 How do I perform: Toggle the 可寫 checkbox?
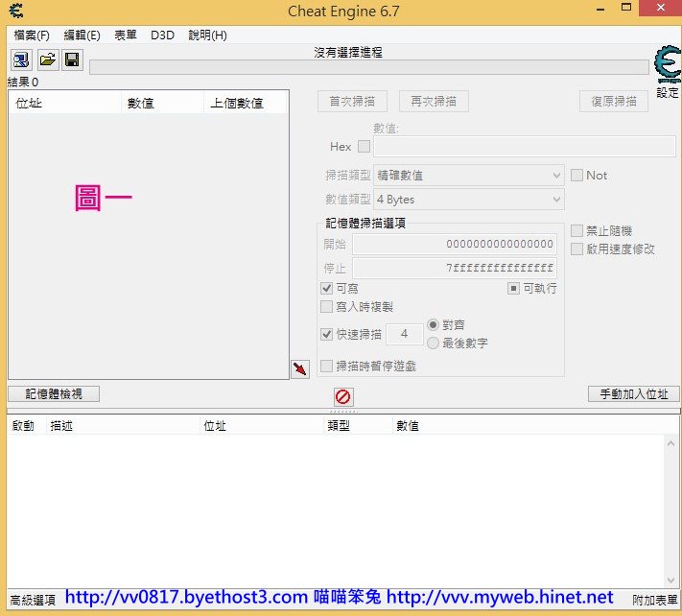326,289
